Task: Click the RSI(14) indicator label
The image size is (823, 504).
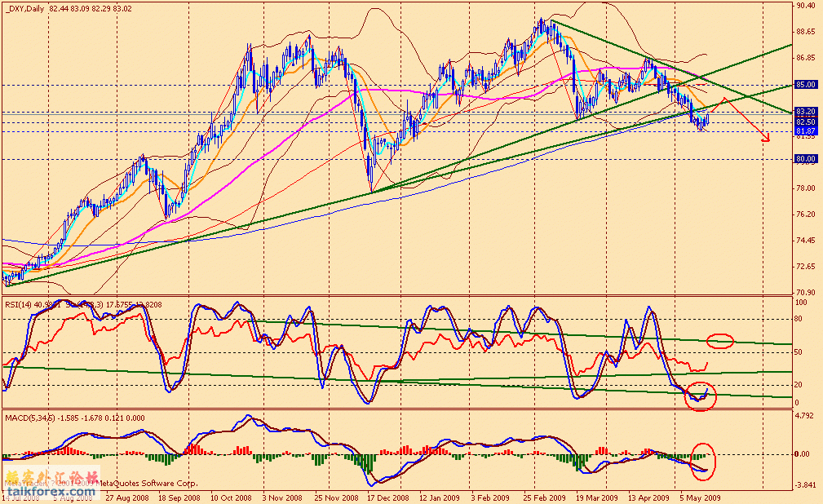Action: point(19,304)
